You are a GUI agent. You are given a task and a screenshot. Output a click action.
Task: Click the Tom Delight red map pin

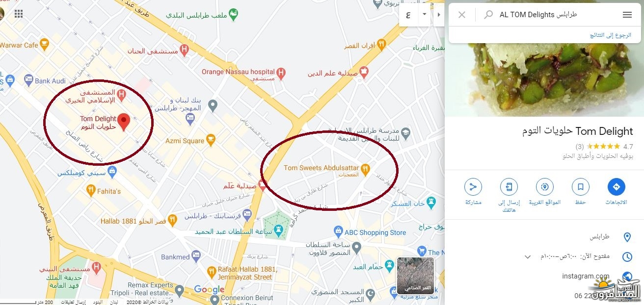[124, 122]
